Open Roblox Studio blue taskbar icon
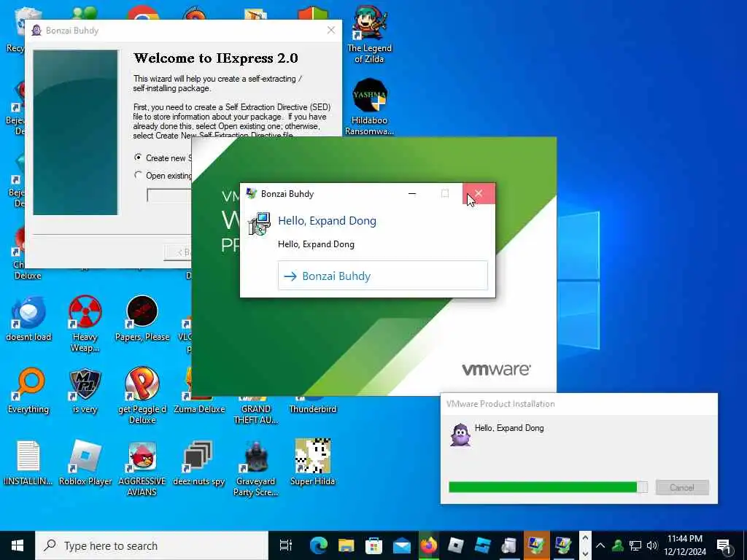The width and height of the screenshot is (747, 560). (483, 545)
